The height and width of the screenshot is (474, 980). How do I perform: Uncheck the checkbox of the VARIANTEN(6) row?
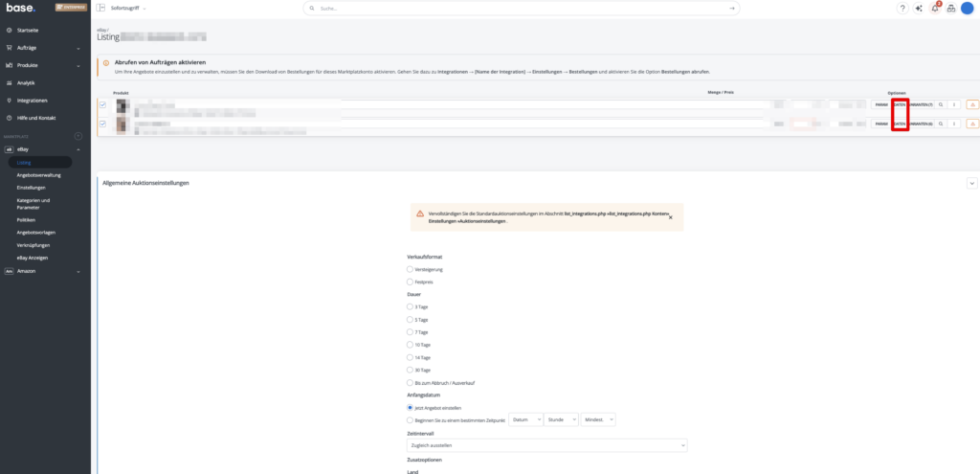pos(103,124)
